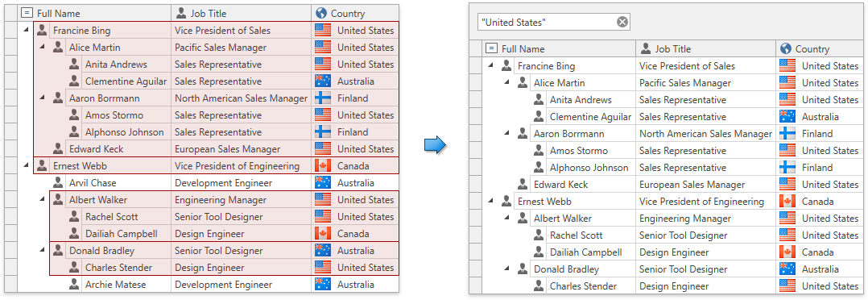Click the globe icon in right Country header

click(x=786, y=49)
